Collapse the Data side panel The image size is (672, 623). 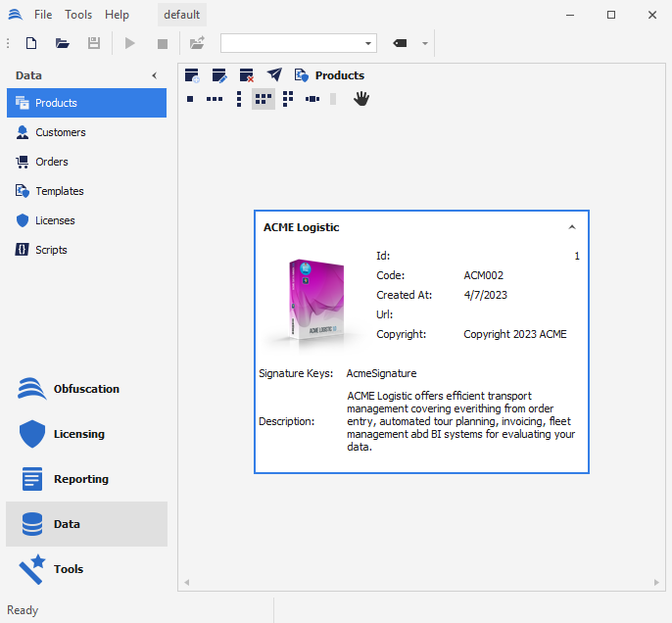[x=154, y=75]
